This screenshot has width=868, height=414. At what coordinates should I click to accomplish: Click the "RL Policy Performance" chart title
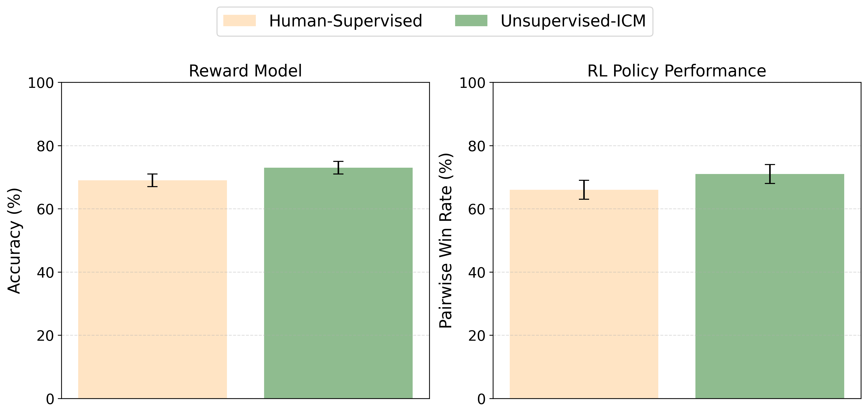[677, 71]
